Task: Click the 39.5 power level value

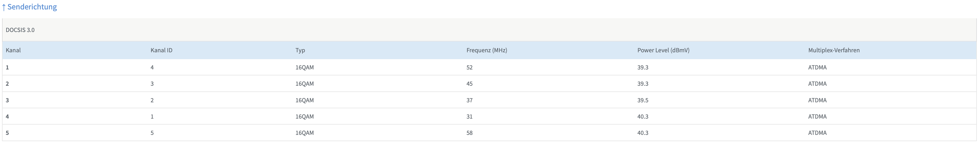Action: tap(642, 100)
